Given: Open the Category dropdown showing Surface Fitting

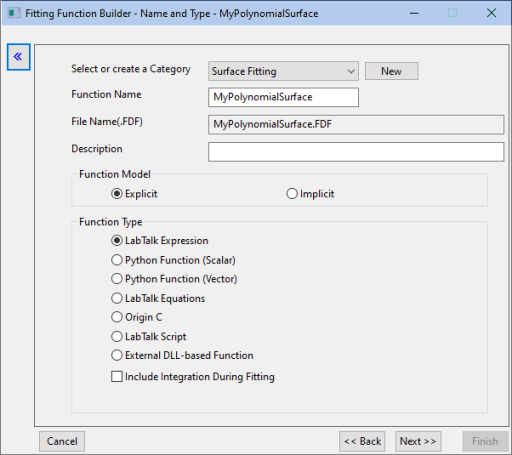Looking at the screenshot, I should [283, 71].
